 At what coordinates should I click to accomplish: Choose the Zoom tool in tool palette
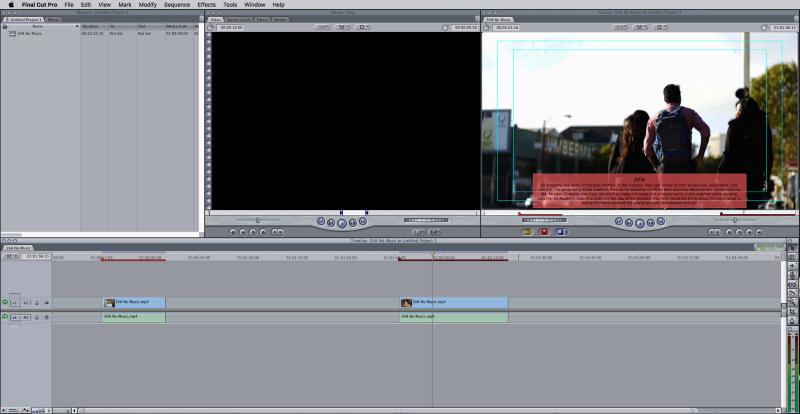[x=791, y=298]
